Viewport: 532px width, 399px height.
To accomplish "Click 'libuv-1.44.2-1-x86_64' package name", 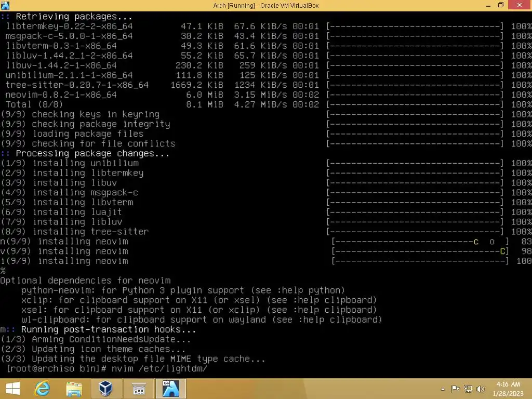I will tap(61, 65).
